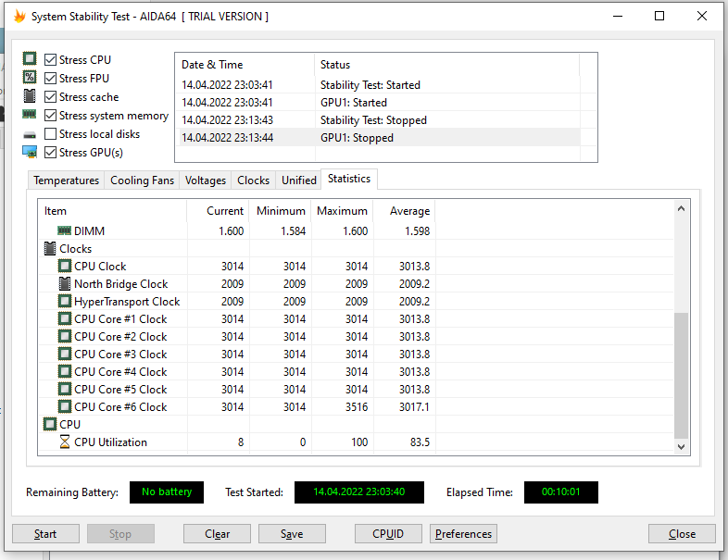Viewport: 728px width, 560px height.
Task: Go to the Clocks tab
Action: [x=253, y=180]
